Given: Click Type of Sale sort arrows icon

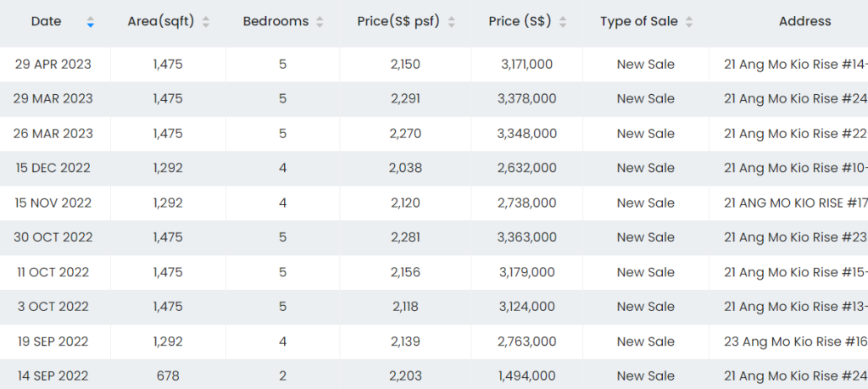Looking at the screenshot, I should [x=689, y=22].
